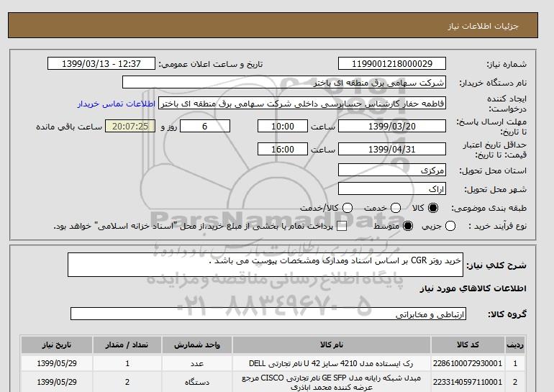The image size is (554, 392).
Task: Click the unit cell عدد in row 1
Action: click(197, 364)
